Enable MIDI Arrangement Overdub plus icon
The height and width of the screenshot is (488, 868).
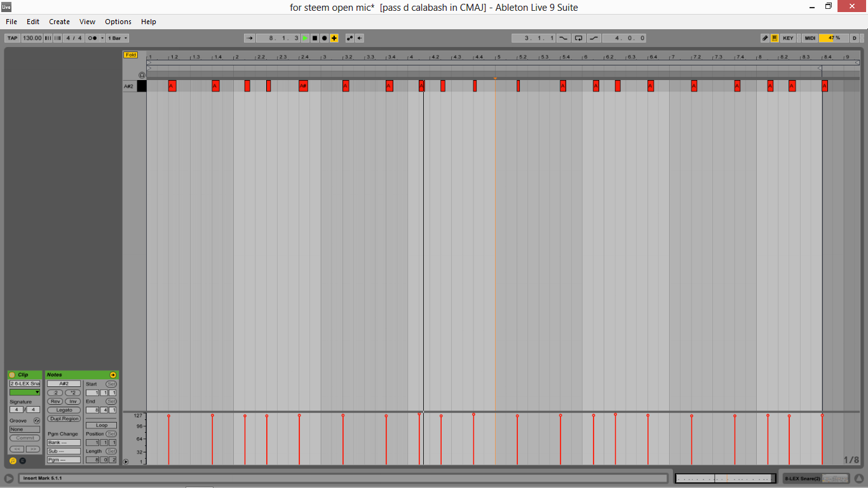pos(333,38)
